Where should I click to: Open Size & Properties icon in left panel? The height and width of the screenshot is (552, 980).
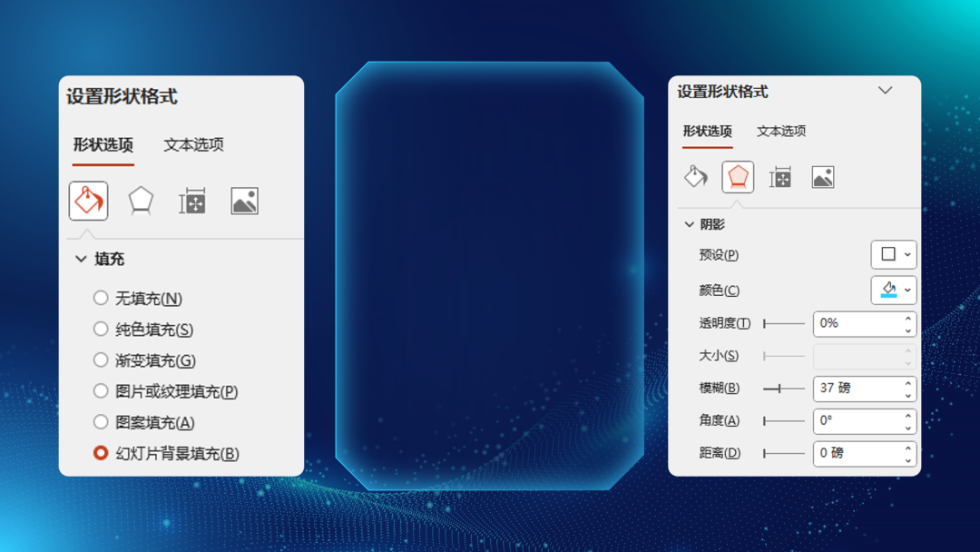tap(192, 202)
